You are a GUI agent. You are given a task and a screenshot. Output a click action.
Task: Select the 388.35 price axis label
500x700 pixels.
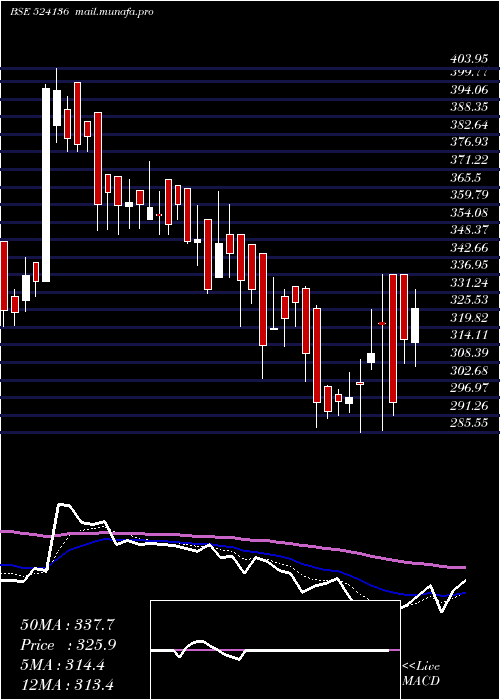[x=468, y=107]
